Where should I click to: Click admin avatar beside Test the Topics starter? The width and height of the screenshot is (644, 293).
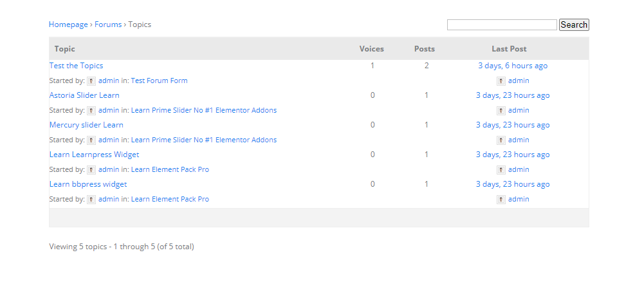click(x=91, y=81)
